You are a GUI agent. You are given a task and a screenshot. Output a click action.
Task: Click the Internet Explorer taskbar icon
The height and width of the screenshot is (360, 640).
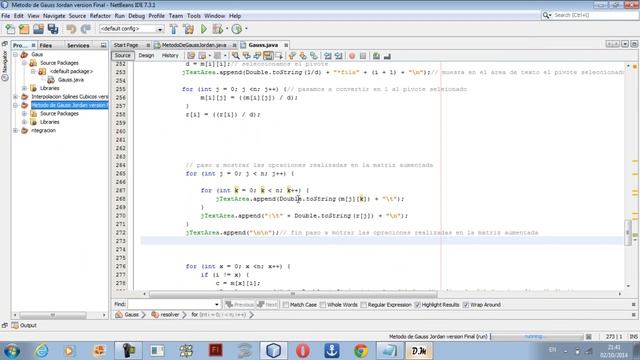point(41,351)
